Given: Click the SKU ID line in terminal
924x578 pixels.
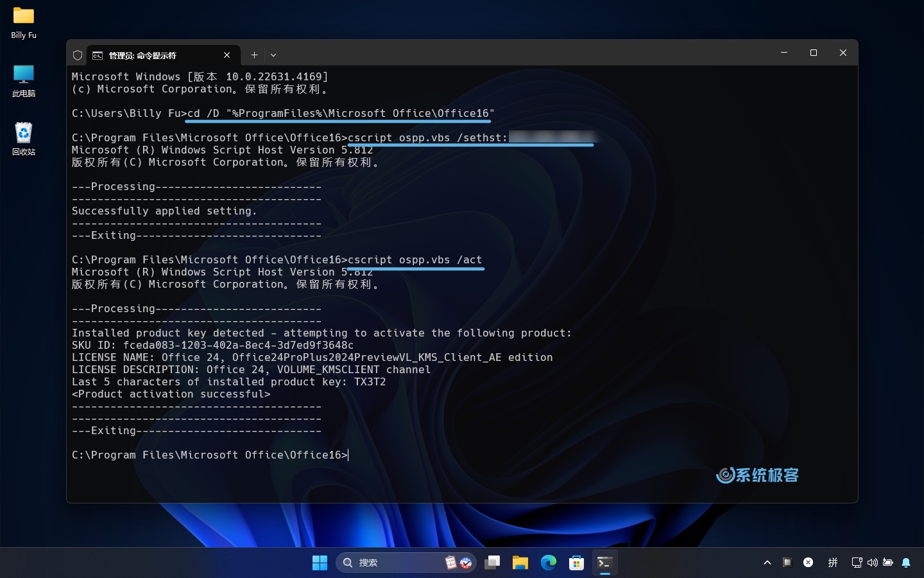Looking at the screenshot, I should (x=213, y=345).
